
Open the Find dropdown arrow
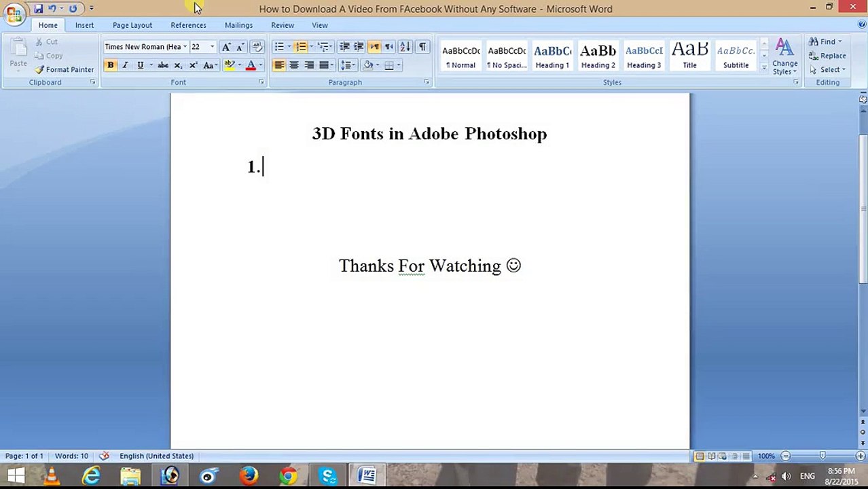pos(839,41)
